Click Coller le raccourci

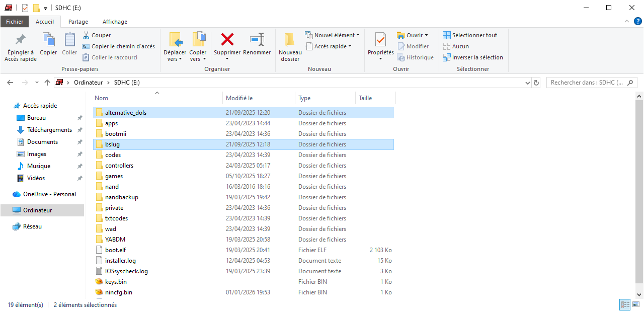(x=110, y=57)
